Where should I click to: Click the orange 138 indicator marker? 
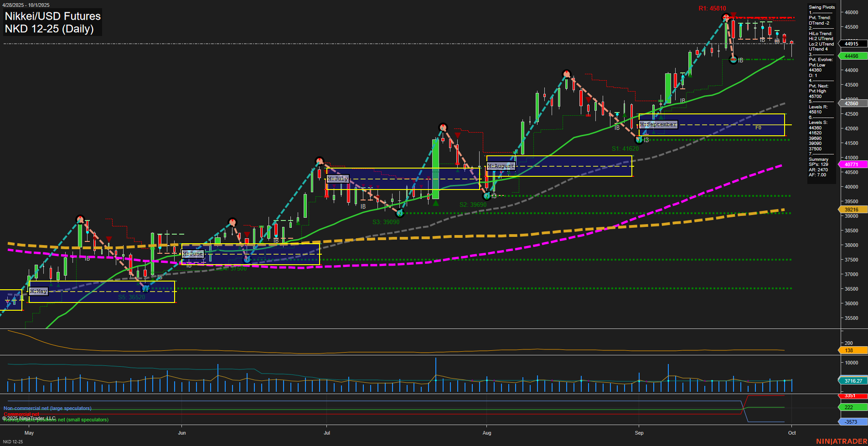tap(851, 350)
